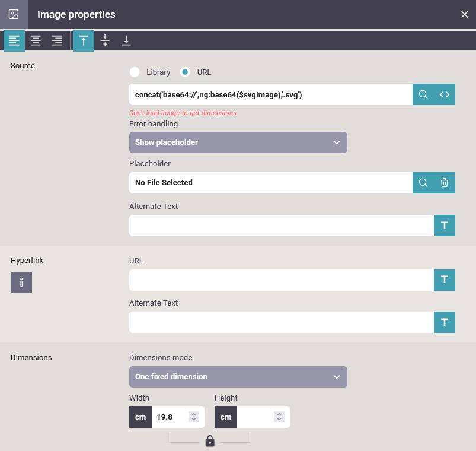Delete the selected placeholder file
This screenshot has width=476, height=451.
[x=445, y=183]
